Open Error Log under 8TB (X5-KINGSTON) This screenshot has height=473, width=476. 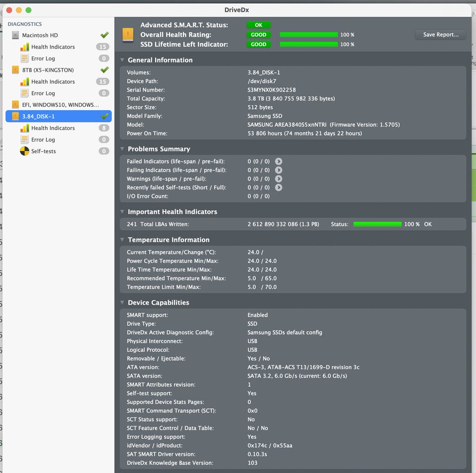59,93
